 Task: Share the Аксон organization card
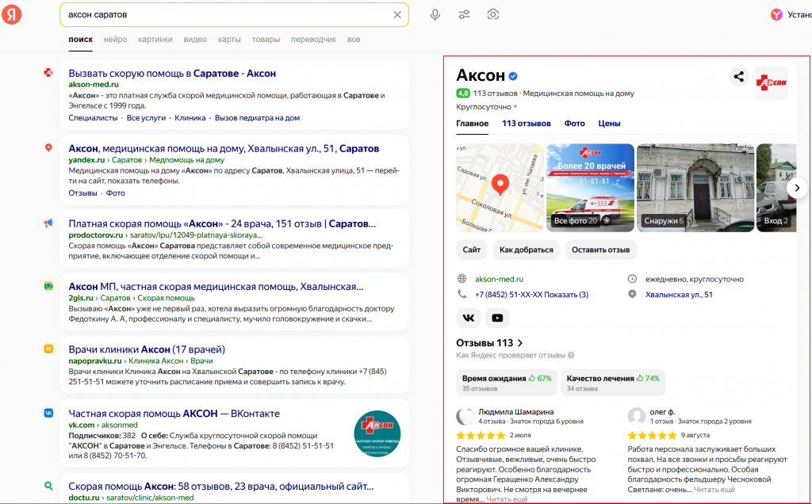tap(738, 77)
